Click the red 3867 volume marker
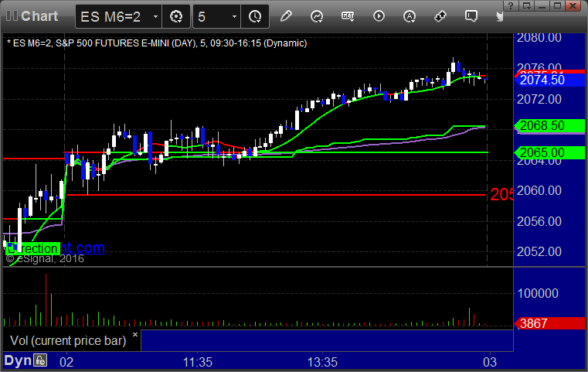 pyautogui.click(x=549, y=323)
